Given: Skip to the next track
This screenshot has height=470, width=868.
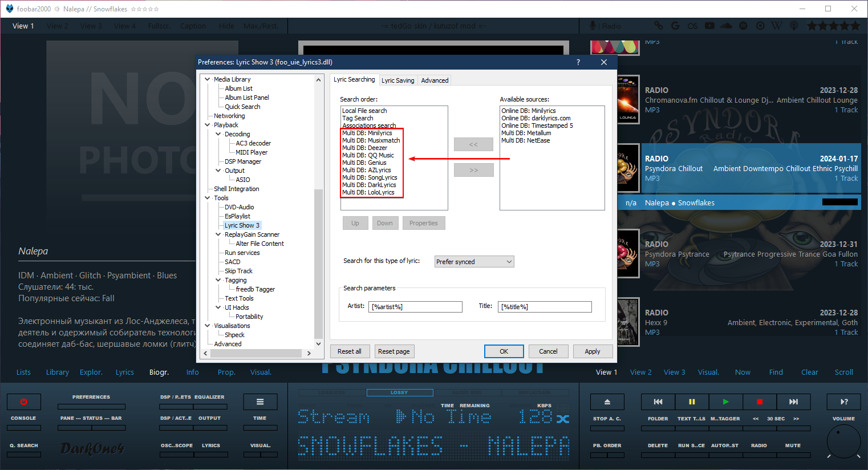Looking at the screenshot, I should (x=793, y=402).
